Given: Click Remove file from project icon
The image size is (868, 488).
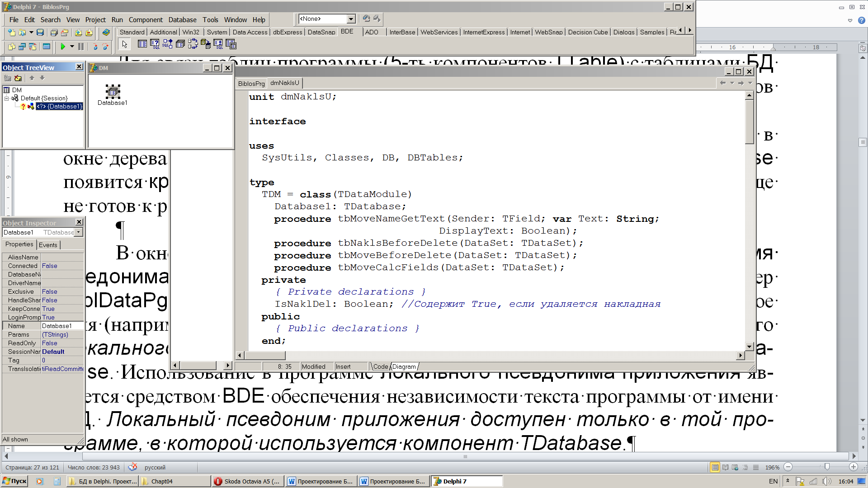Looking at the screenshot, I should (x=89, y=33).
